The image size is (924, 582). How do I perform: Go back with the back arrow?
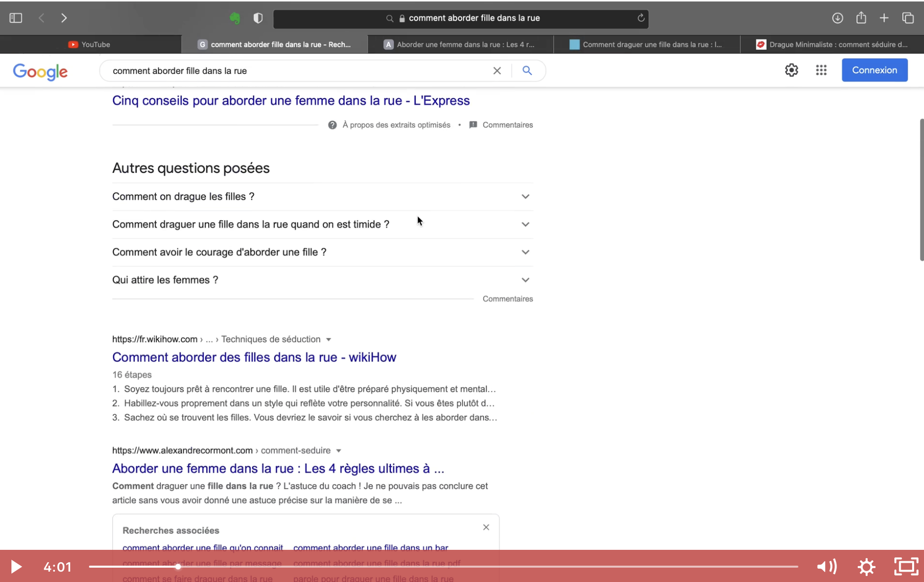42,18
